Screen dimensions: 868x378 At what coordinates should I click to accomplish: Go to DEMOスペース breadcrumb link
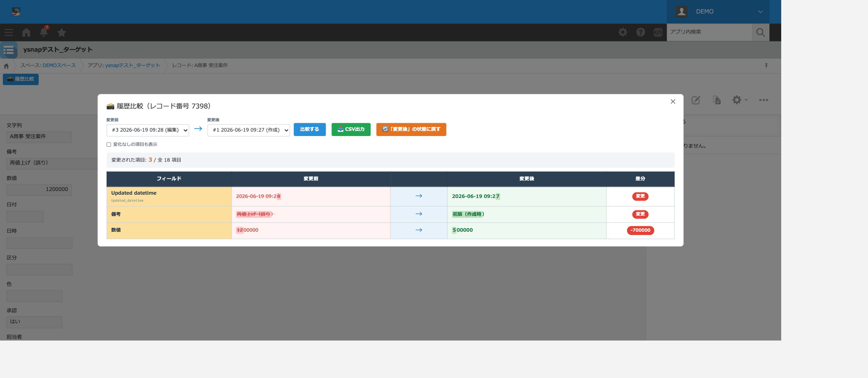tap(59, 65)
